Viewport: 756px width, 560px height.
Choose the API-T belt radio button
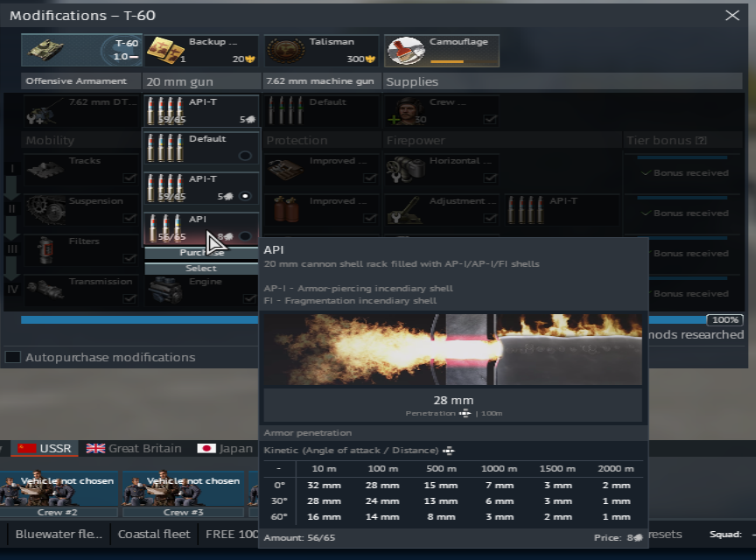(246, 196)
